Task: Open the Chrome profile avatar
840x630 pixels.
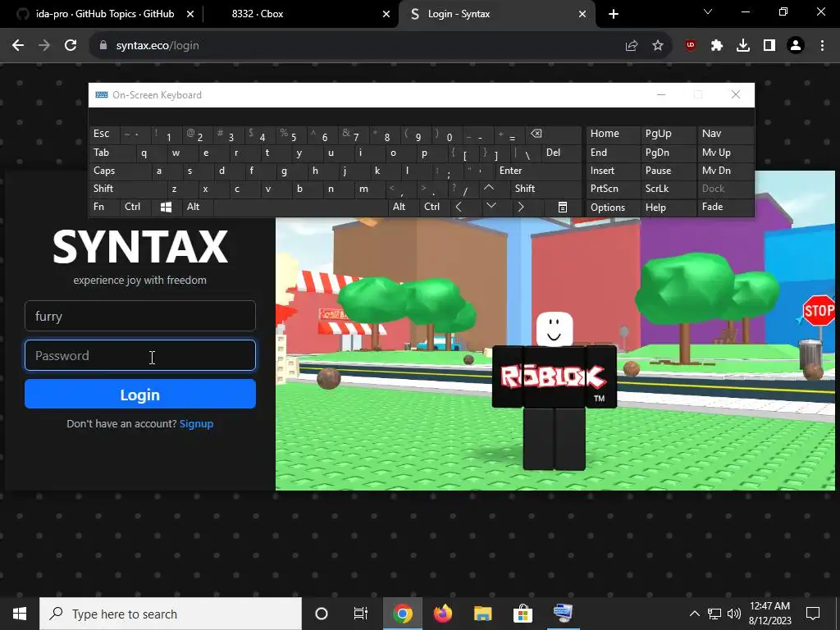Action: (796, 46)
